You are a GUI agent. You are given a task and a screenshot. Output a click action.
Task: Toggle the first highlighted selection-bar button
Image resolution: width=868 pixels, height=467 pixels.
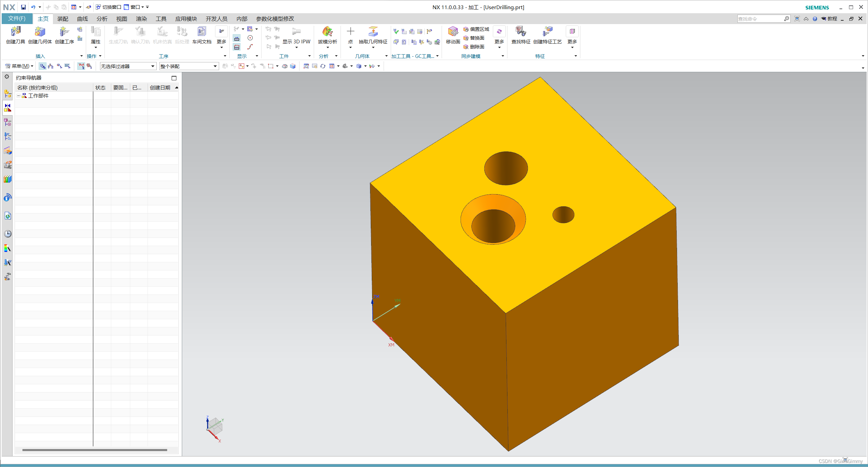pyautogui.click(x=42, y=66)
